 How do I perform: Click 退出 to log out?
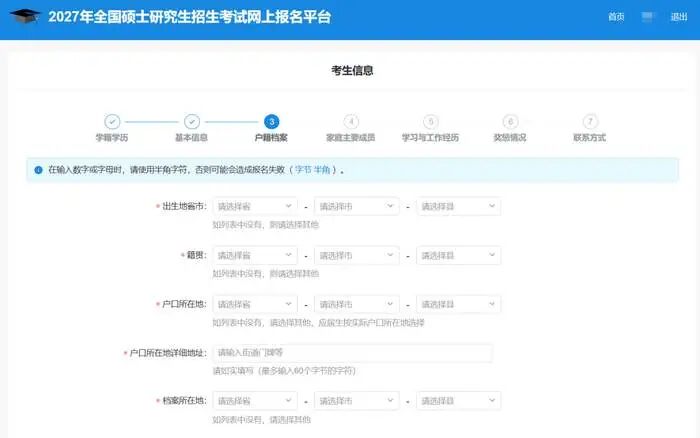[679, 17]
